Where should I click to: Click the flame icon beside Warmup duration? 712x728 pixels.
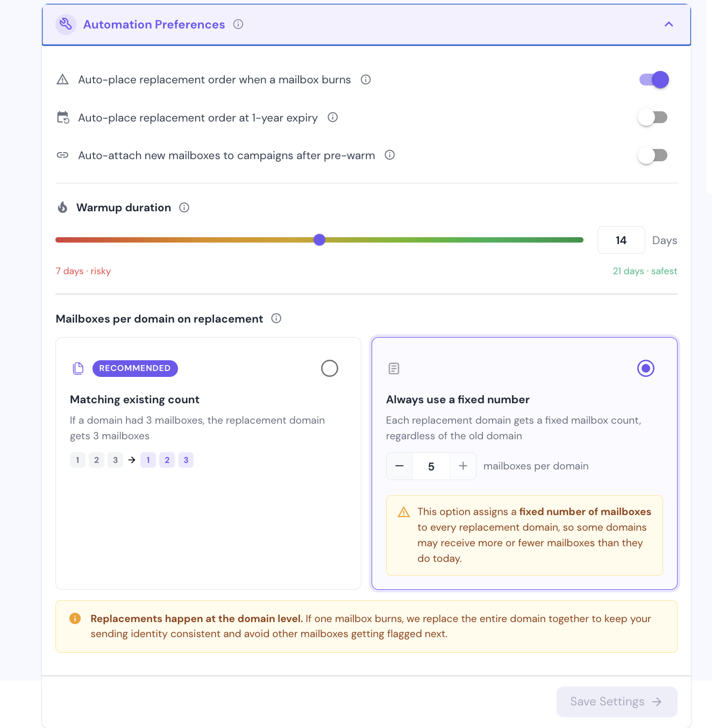click(x=63, y=208)
